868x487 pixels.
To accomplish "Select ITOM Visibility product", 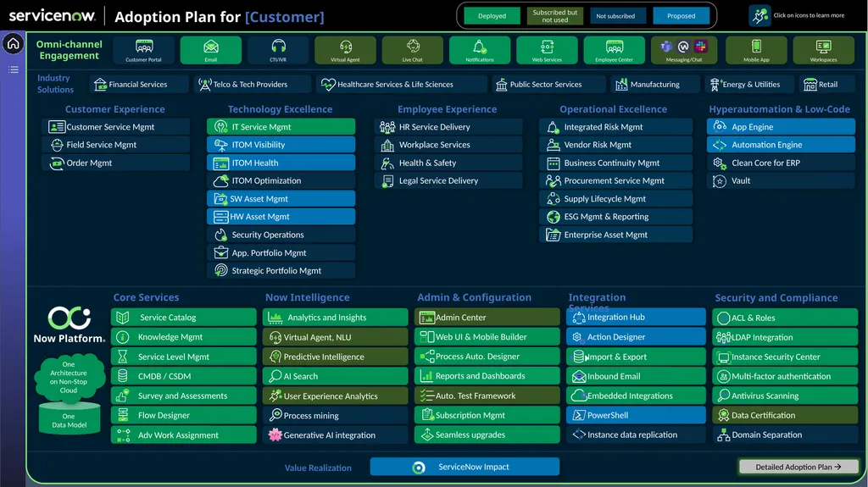I will [281, 145].
